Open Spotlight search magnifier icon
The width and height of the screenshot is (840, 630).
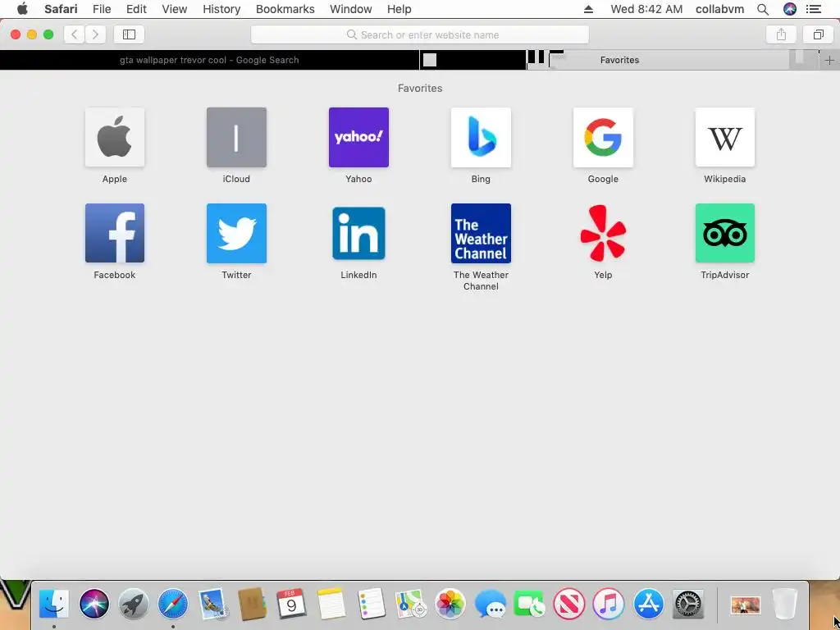[763, 9]
